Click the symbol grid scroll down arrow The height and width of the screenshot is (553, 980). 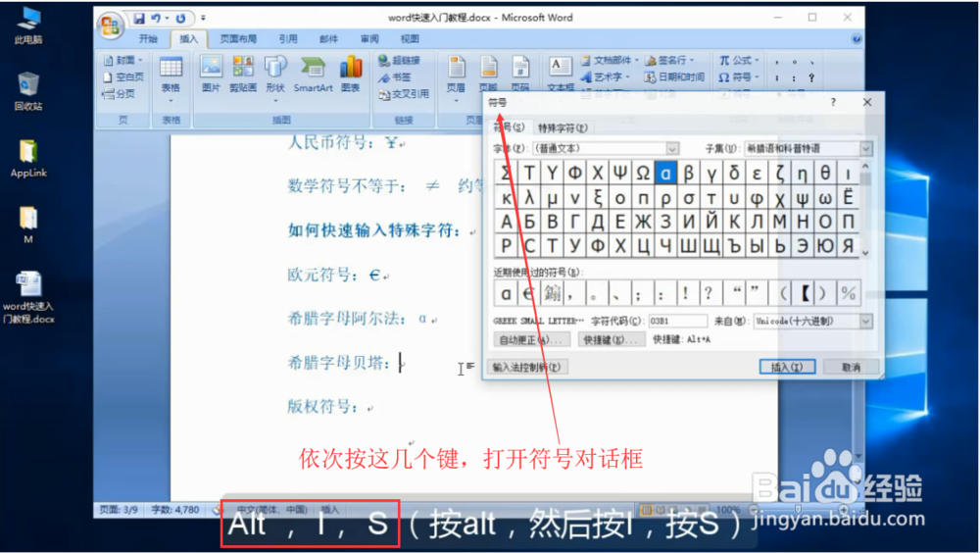(865, 253)
